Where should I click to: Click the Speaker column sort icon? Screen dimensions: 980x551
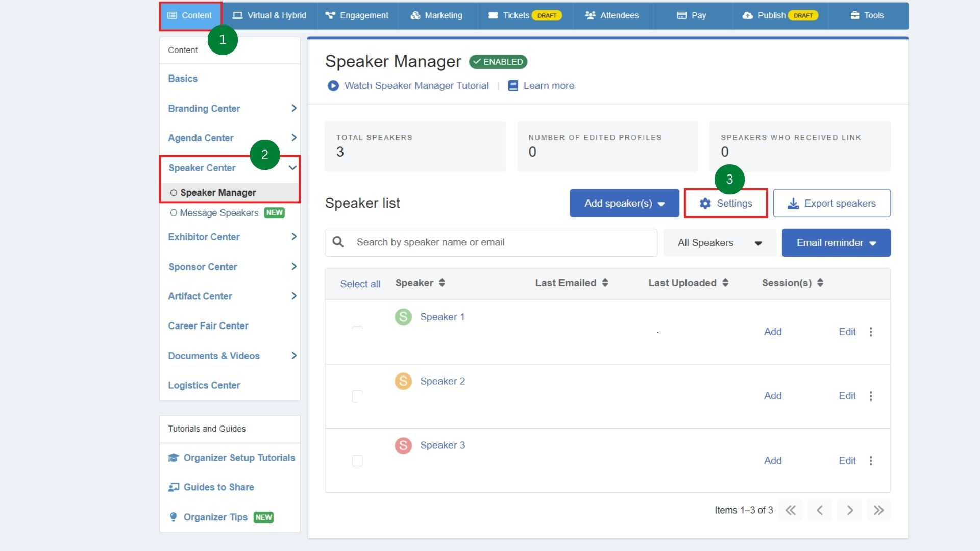point(442,283)
